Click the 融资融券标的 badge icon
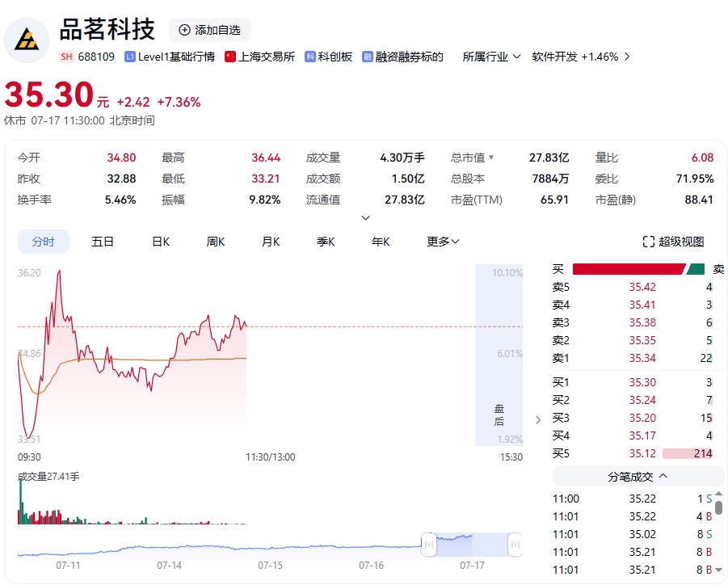728x585 pixels. point(368,57)
